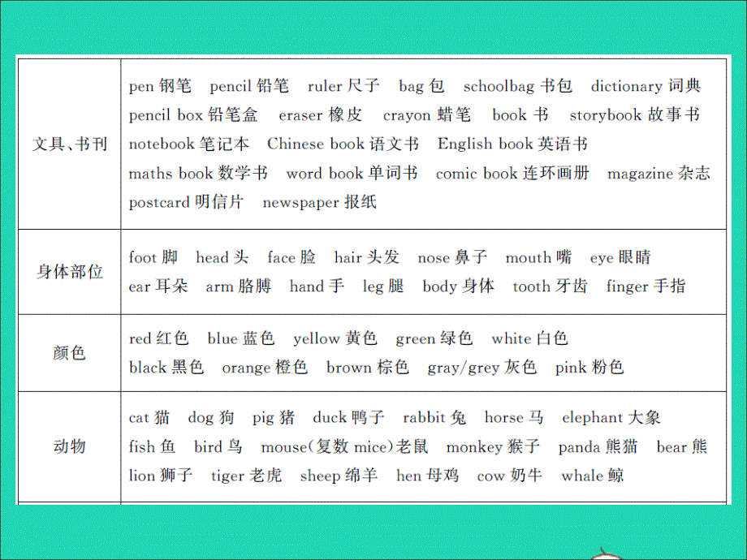Click the "green 绿色" color word
Screen dimensions: 747x560
434,338
